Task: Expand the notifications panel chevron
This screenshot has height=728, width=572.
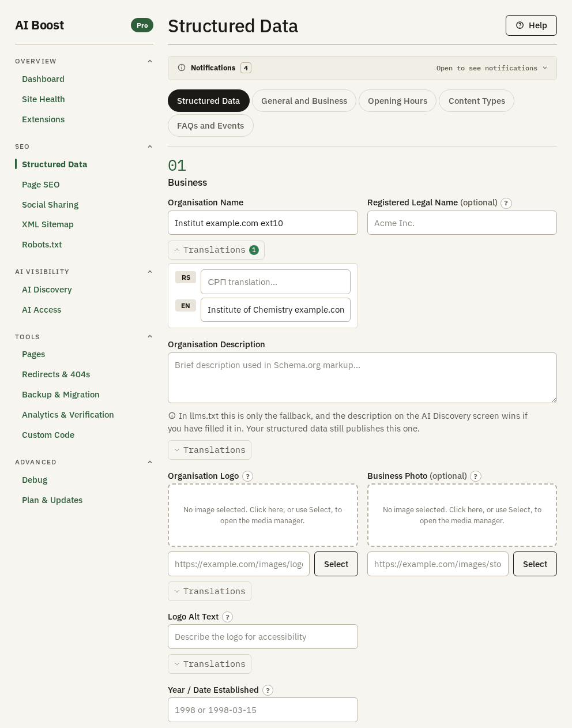Action: pyautogui.click(x=545, y=68)
